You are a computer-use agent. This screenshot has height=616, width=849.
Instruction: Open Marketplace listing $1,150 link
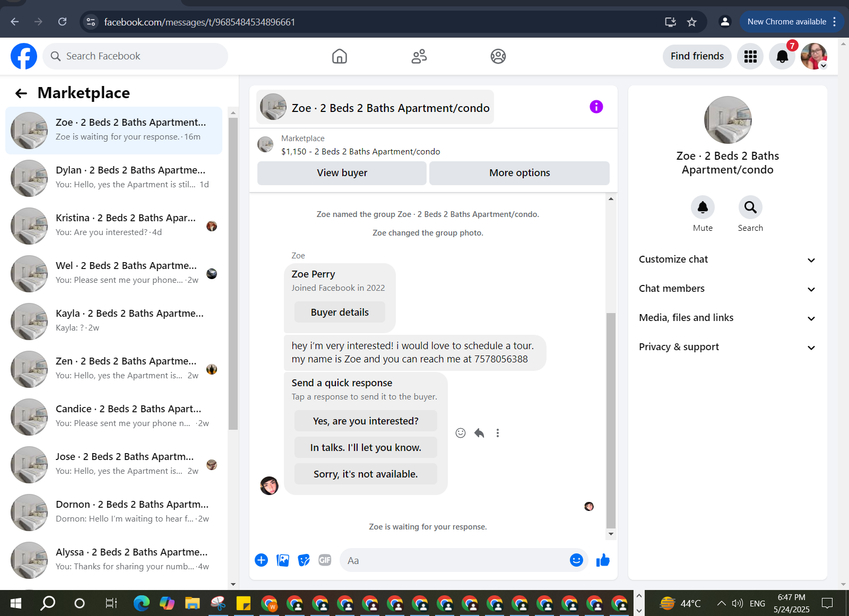tap(361, 152)
